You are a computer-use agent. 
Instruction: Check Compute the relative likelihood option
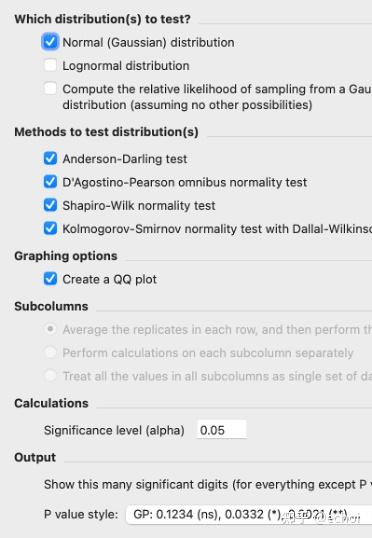tap(50, 89)
